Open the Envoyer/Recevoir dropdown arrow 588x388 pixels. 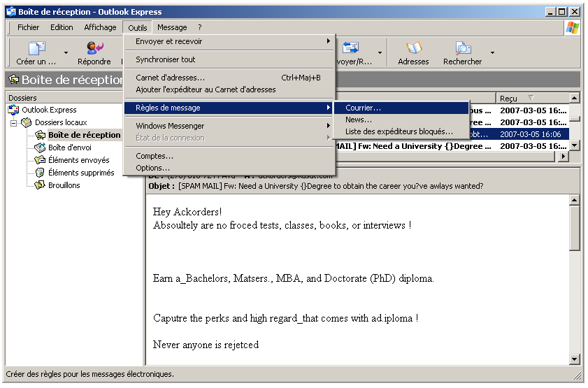(x=380, y=53)
